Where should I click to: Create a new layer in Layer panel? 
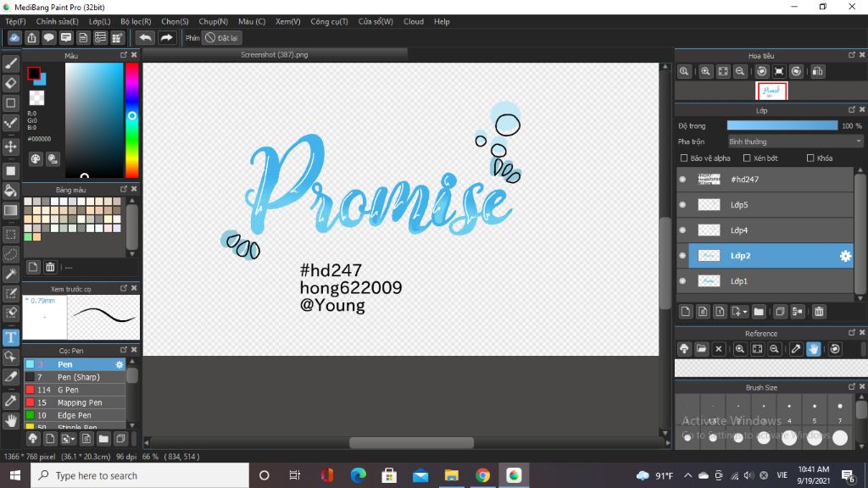[685, 312]
